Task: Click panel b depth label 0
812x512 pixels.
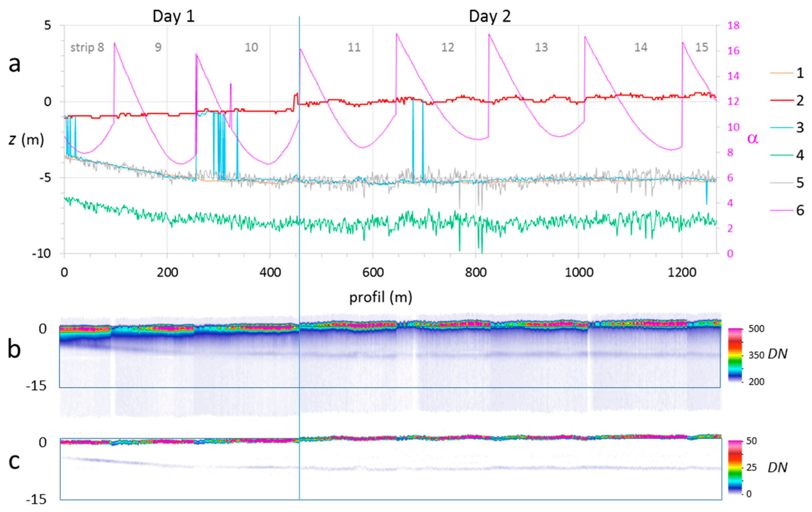Action: (42, 329)
